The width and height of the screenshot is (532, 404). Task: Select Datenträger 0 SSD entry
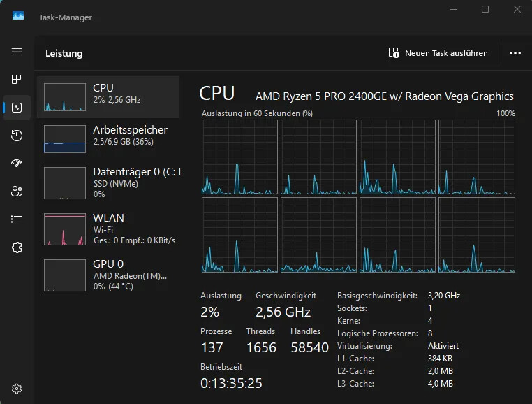coord(108,182)
